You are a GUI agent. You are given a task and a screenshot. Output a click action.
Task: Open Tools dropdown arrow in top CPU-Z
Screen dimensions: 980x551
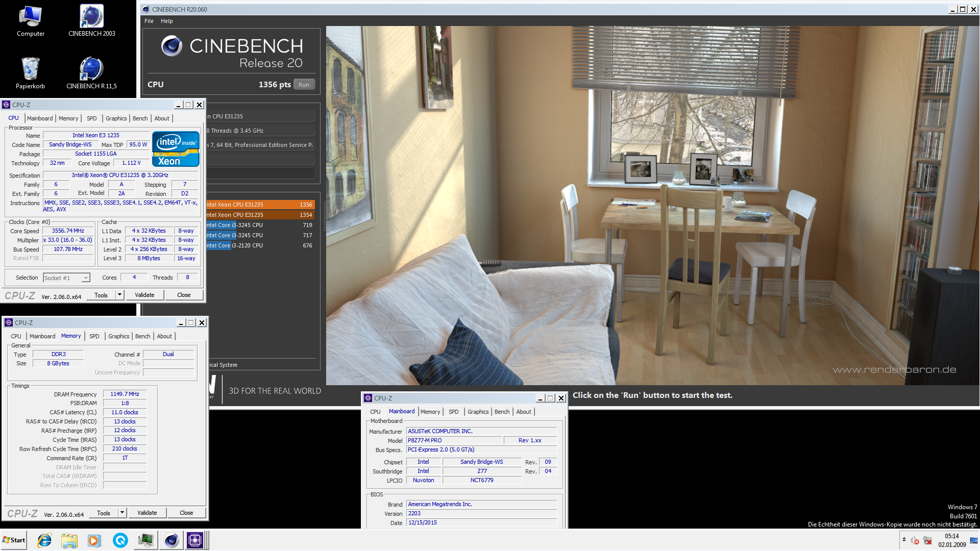[x=119, y=295]
